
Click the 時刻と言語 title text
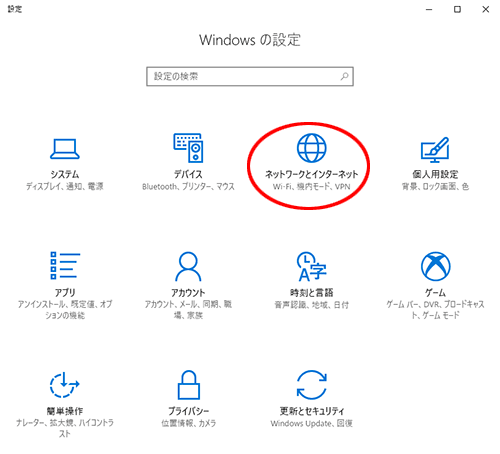312,293
